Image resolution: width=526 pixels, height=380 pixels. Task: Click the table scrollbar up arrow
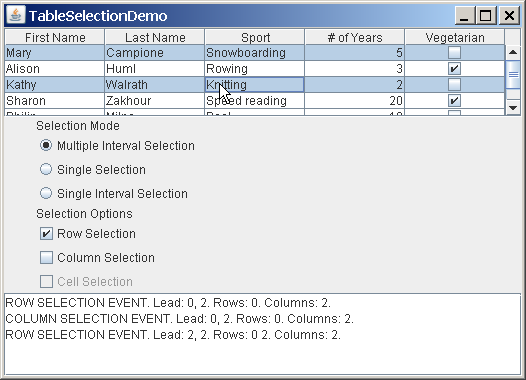(513, 52)
